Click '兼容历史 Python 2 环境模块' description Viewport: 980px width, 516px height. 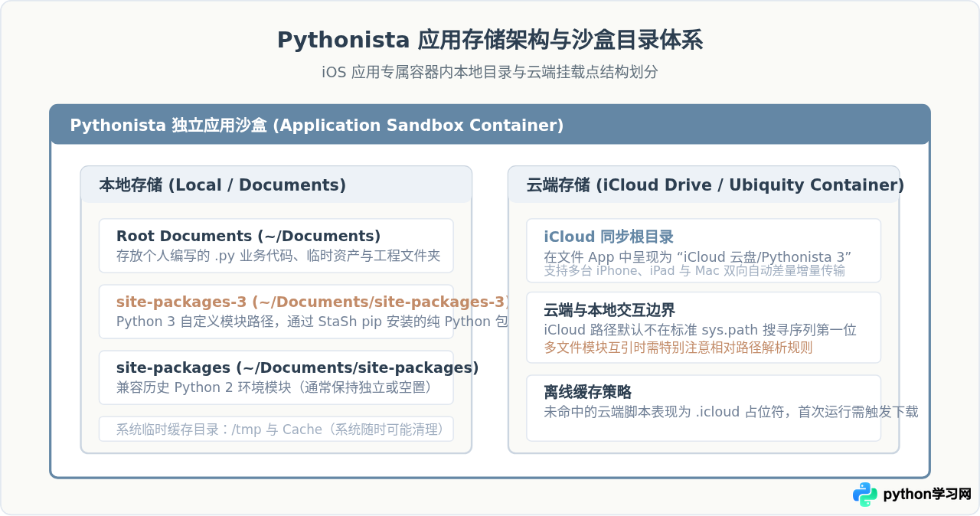(x=276, y=387)
